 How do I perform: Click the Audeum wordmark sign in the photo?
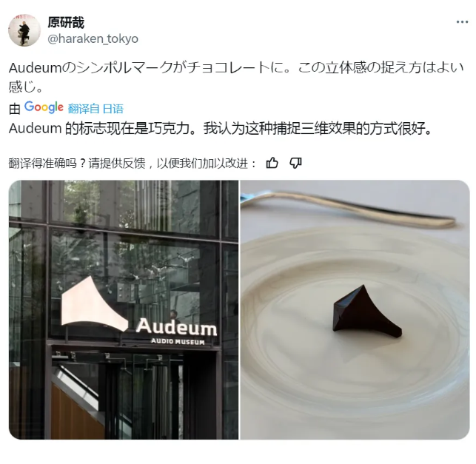(177, 326)
